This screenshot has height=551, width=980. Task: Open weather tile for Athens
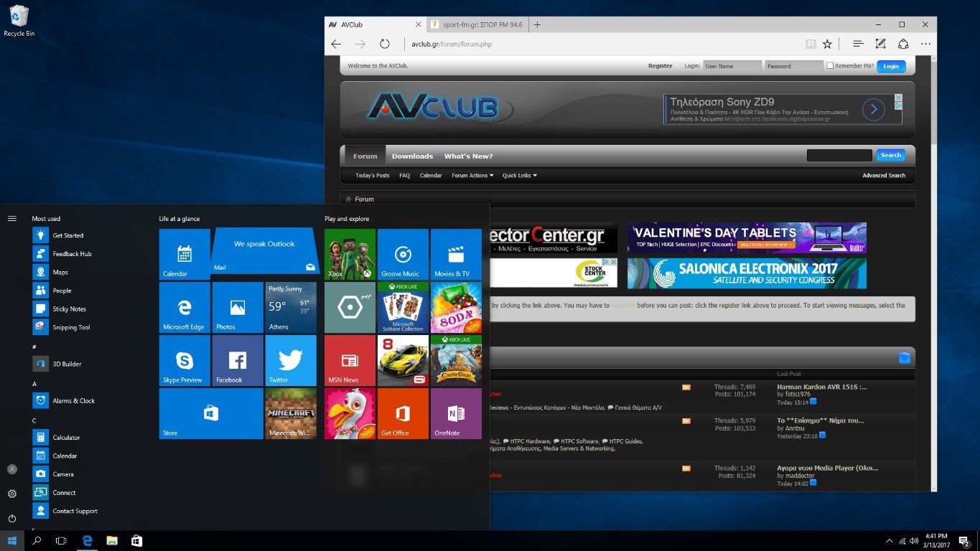click(x=291, y=307)
